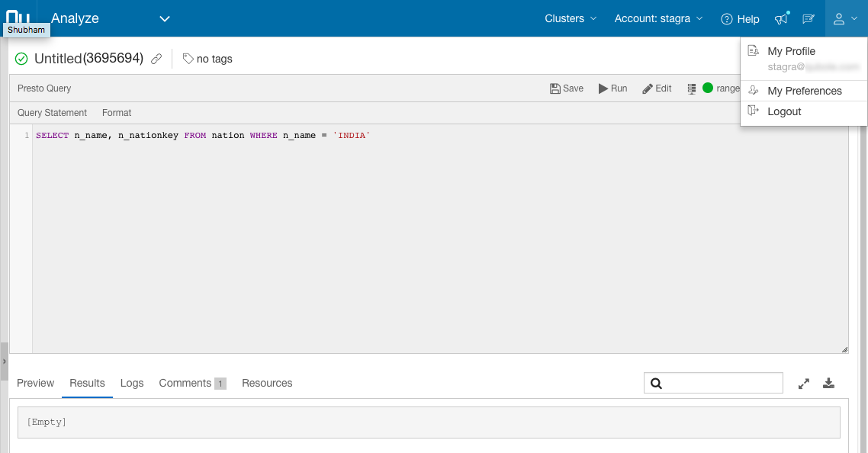Screen dimensions: 868x453
Task: Expand the Clusters menu
Action: pos(571,18)
